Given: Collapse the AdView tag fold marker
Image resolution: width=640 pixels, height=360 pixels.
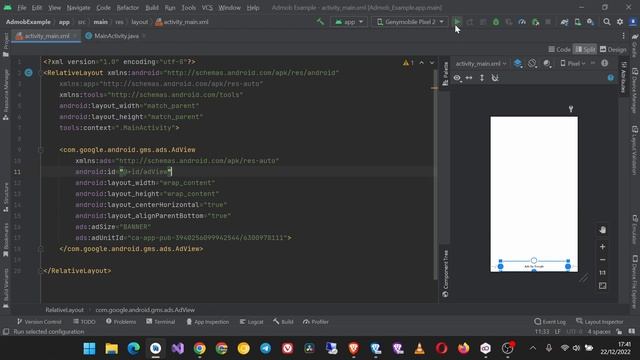Looking at the screenshot, I should (x=40, y=150).
